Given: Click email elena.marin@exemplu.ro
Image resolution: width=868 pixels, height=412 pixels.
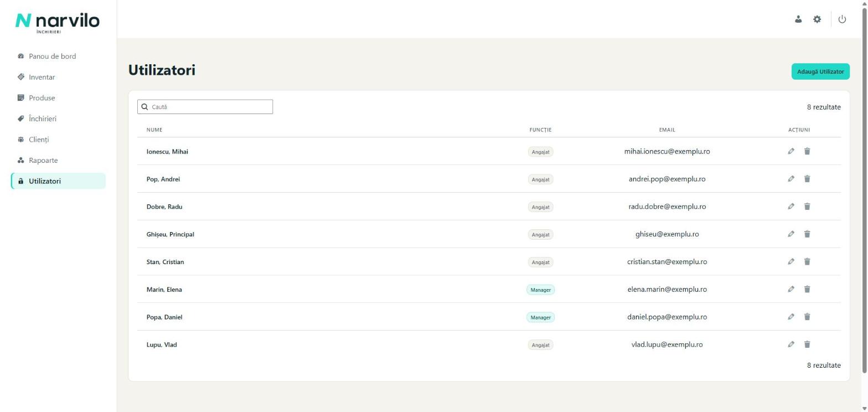Looking at the screenshot, I should click(667, 289).
